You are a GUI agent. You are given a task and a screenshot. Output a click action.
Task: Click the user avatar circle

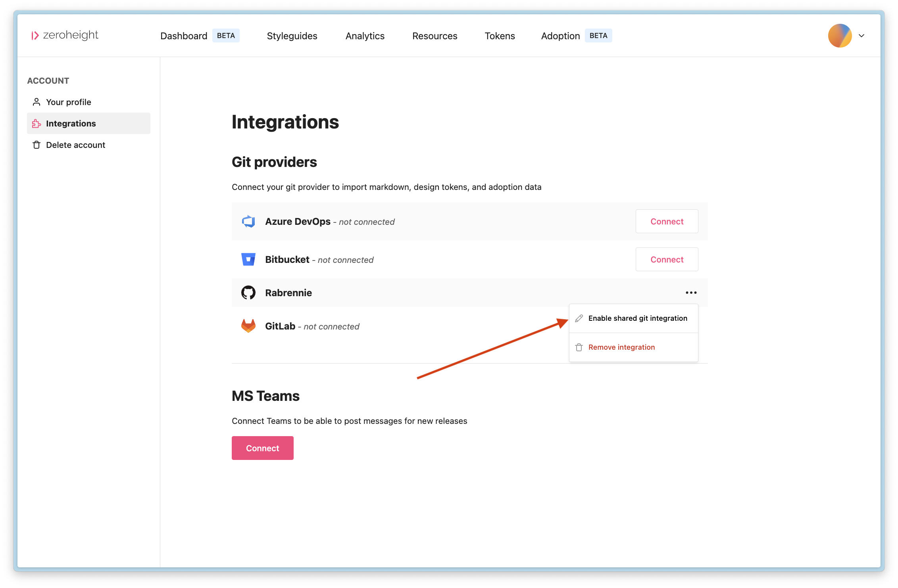click(x=840, y=36)
